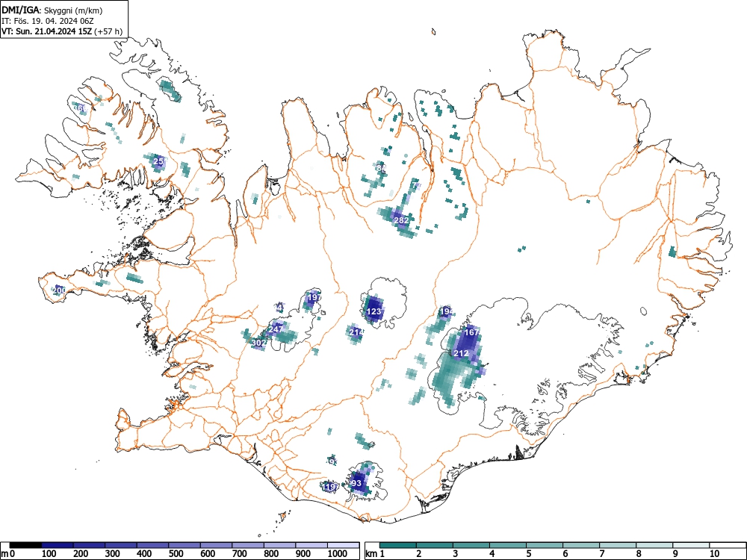Click the '700' tick on the metre legend

point(240,554)
